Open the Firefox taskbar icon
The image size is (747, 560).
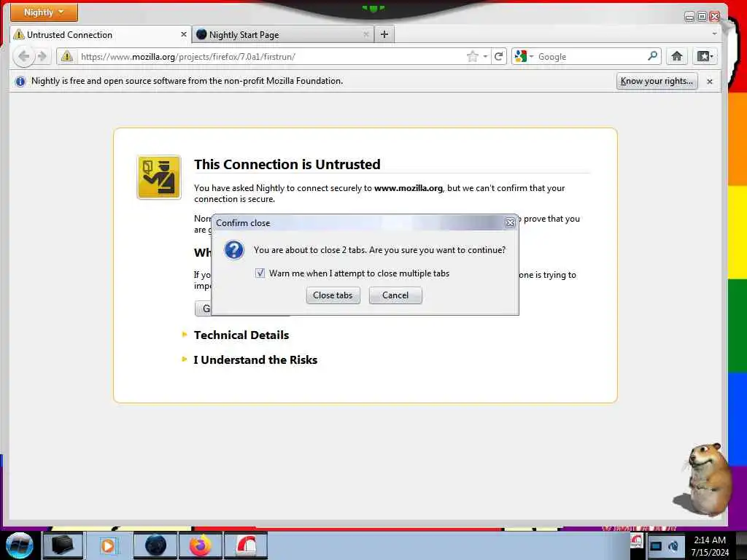[x=200, y=545]
